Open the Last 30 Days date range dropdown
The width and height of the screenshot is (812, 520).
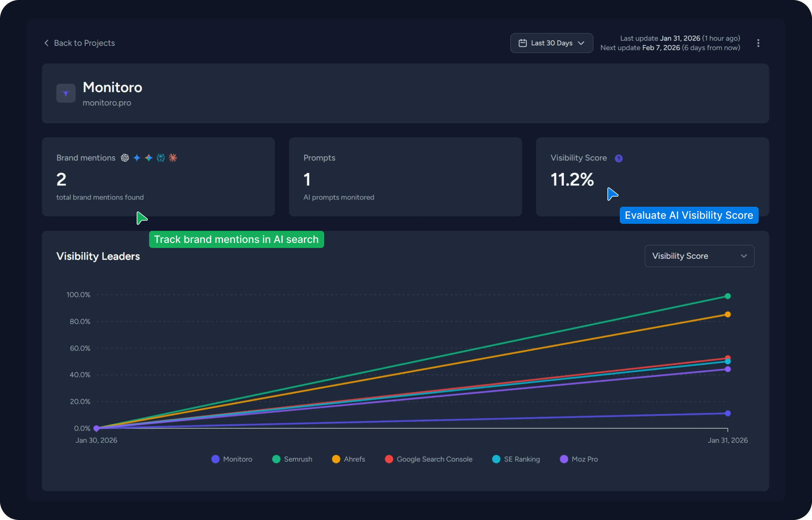tap(551, 43)
